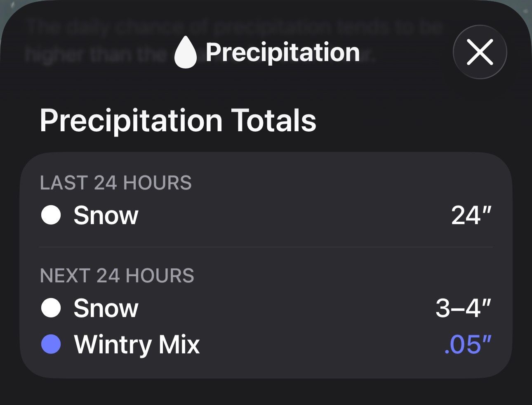Click the white dot beside next 24 hours Snow

[51, 308]
